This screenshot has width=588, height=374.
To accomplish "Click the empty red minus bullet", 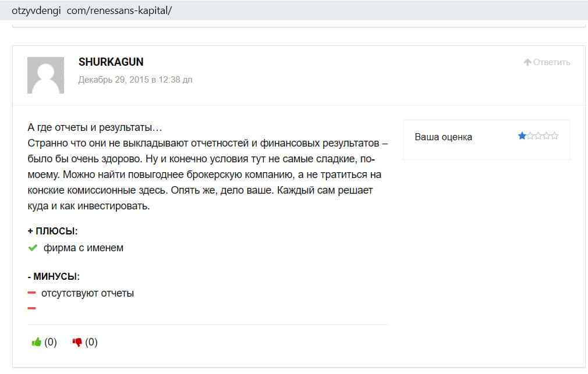I will click(32, 308).
